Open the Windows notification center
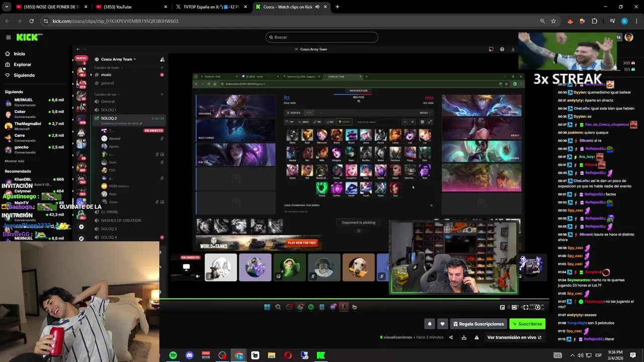This screenshot has height=362, width=644. click(x=633, y=355)
